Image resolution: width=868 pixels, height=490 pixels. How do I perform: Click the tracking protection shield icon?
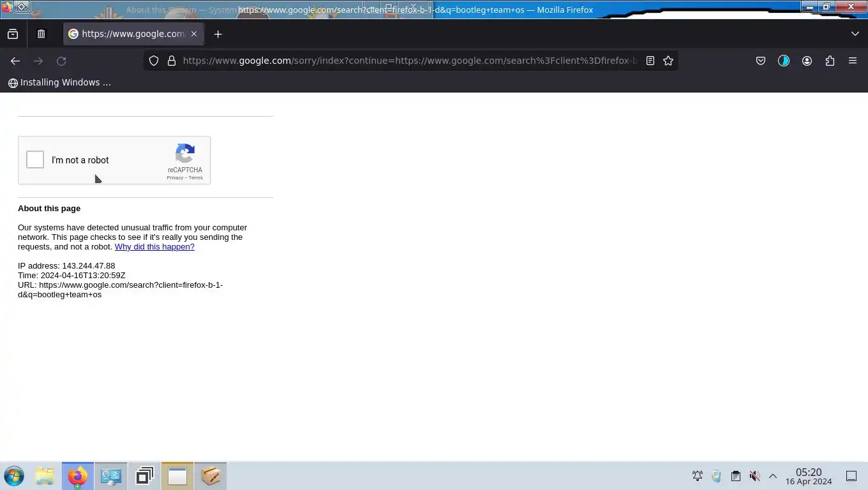[154, 61]
